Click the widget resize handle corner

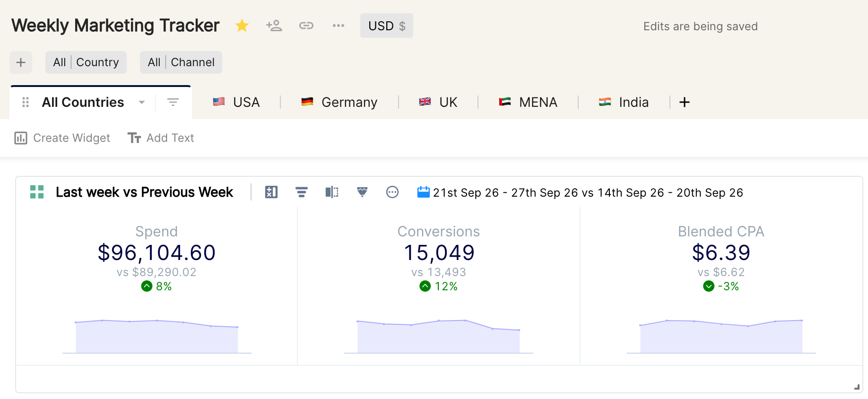coord(857,387)
